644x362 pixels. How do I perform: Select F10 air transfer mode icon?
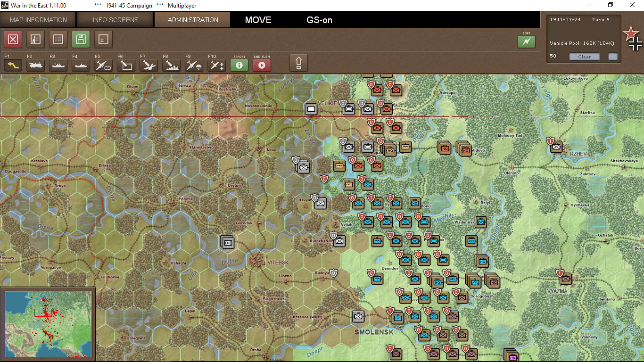pyautogui.click(x=217, y=66)
